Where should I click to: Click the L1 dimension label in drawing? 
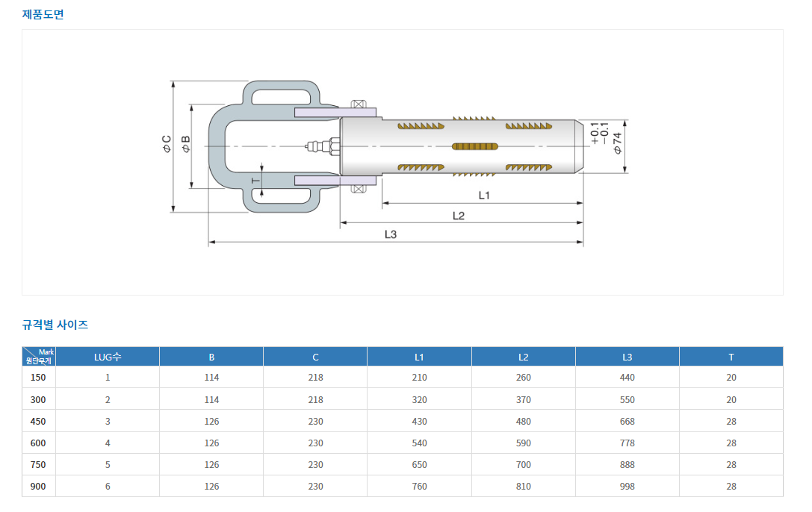coord(483,195)
